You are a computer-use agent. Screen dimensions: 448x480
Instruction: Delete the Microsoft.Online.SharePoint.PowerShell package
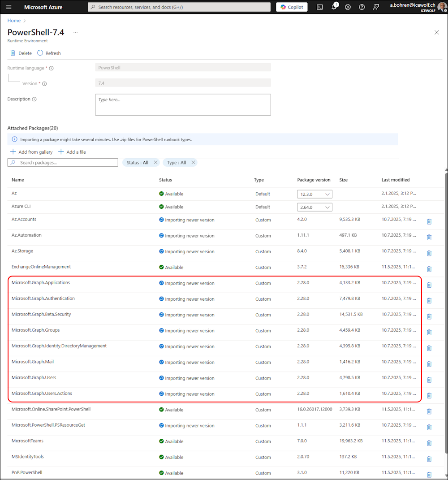429,411
